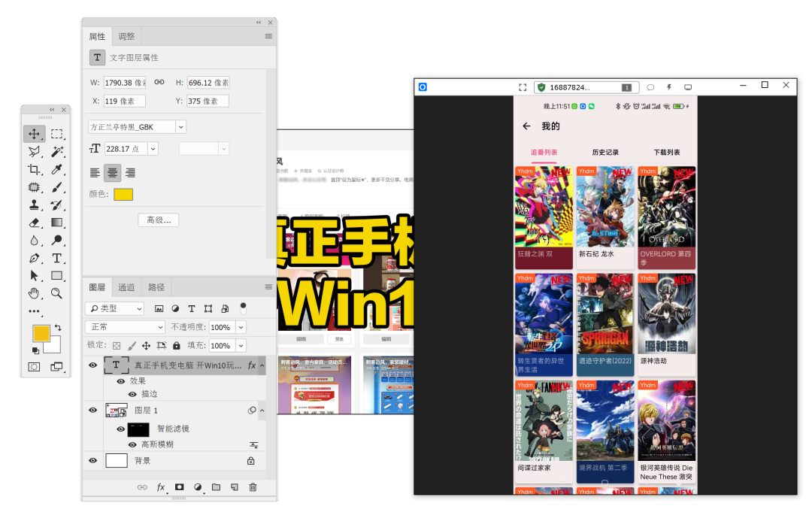Open the 正常 blend mode dropdown

coord(125,327)
